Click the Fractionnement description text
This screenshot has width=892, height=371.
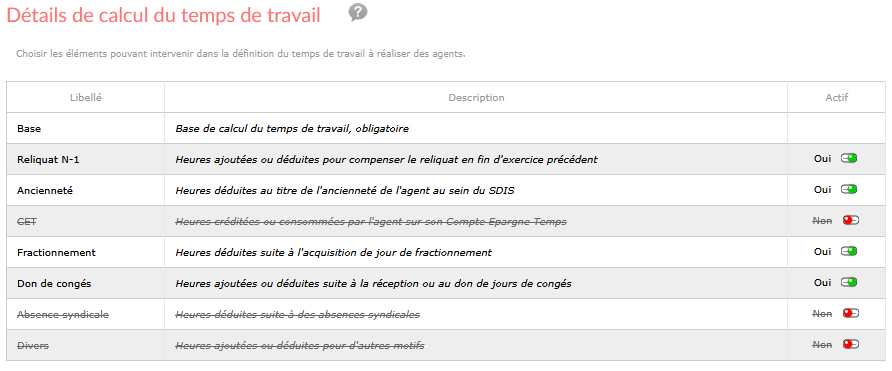pos(333,252)
